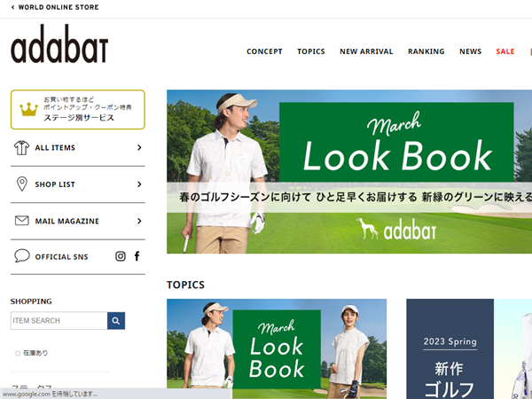Check the 在庫あり checkbox
The width and height of the screenshot is (532, 399).
tap(18, 353)
